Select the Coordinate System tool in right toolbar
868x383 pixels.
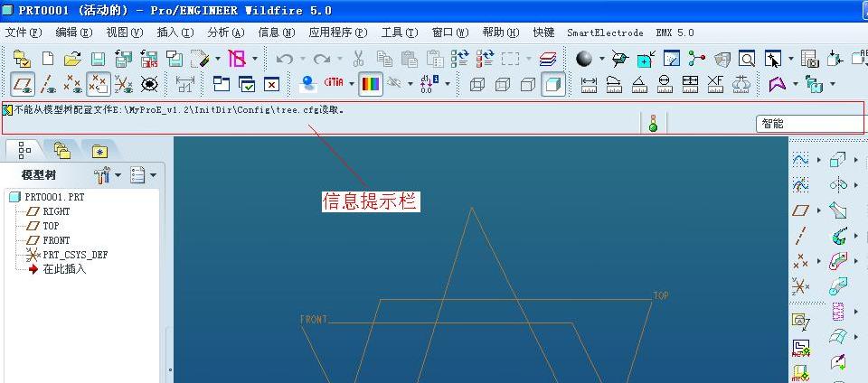click(x=800, y=286)
